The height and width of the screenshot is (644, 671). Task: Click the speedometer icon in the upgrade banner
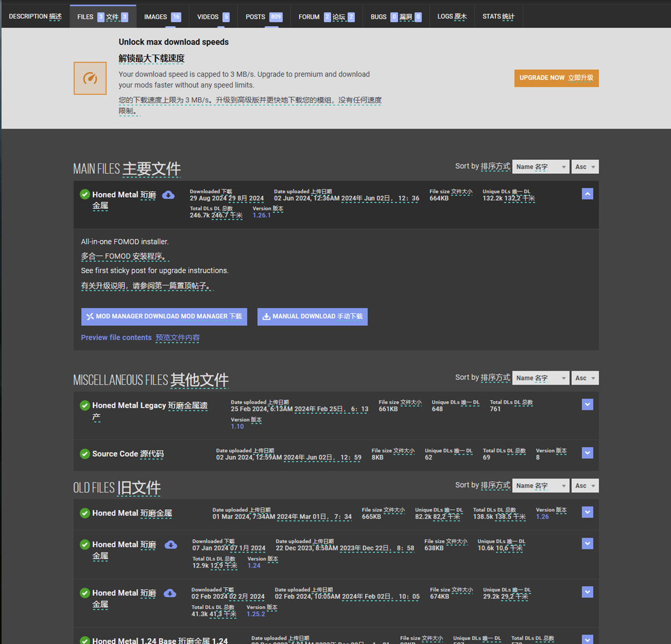click(x=90, y=78)
